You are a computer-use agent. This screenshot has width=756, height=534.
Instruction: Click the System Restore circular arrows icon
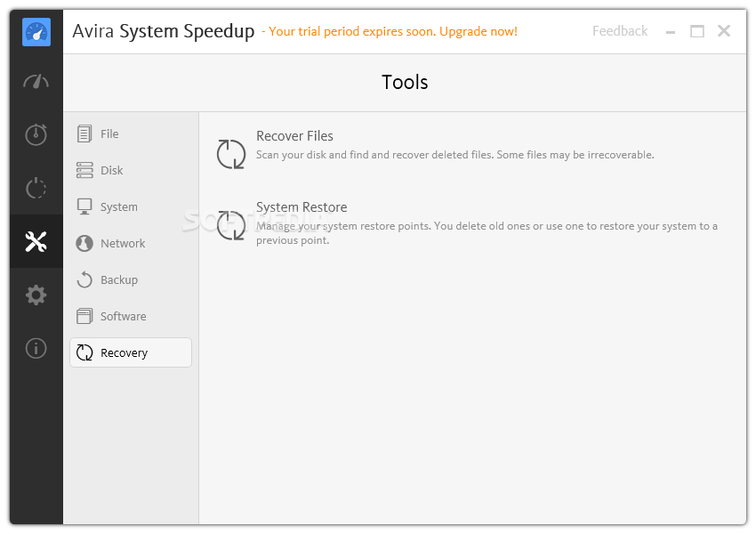pyautogui.click(x=231, y=225)
